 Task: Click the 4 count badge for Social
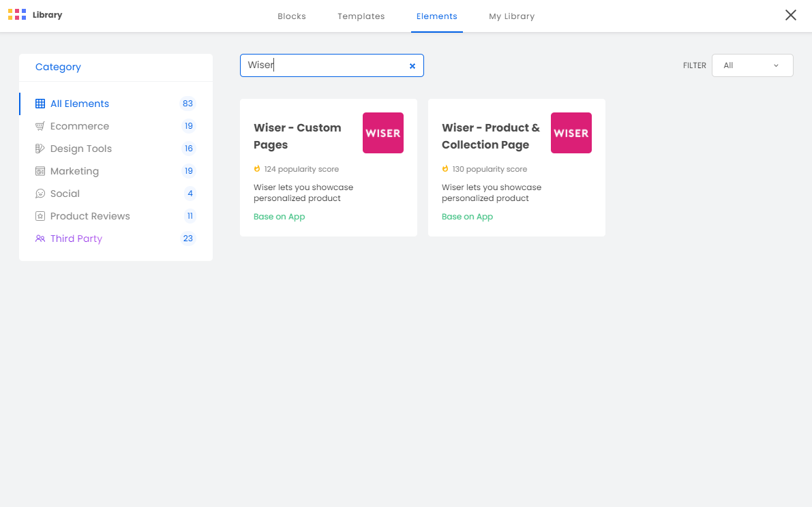[x=190, y=194]
